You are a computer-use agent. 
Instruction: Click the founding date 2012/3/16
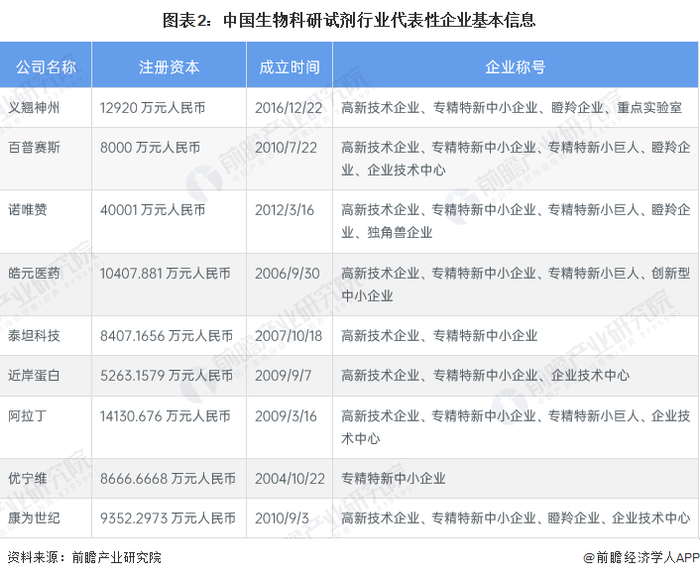[285, 210]
